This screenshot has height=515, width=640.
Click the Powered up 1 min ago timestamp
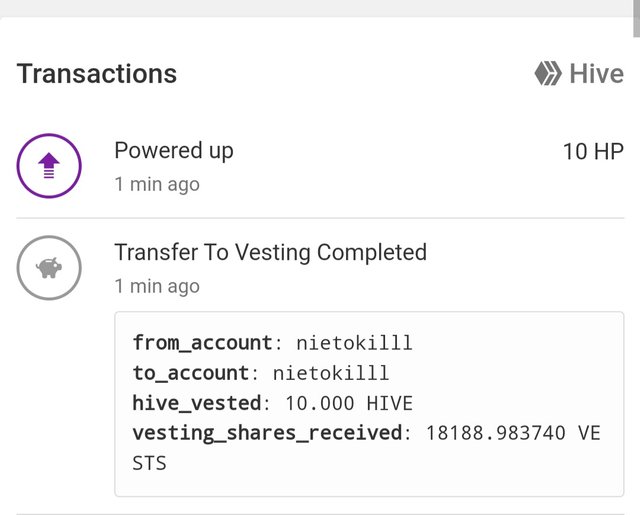[157, 184]
